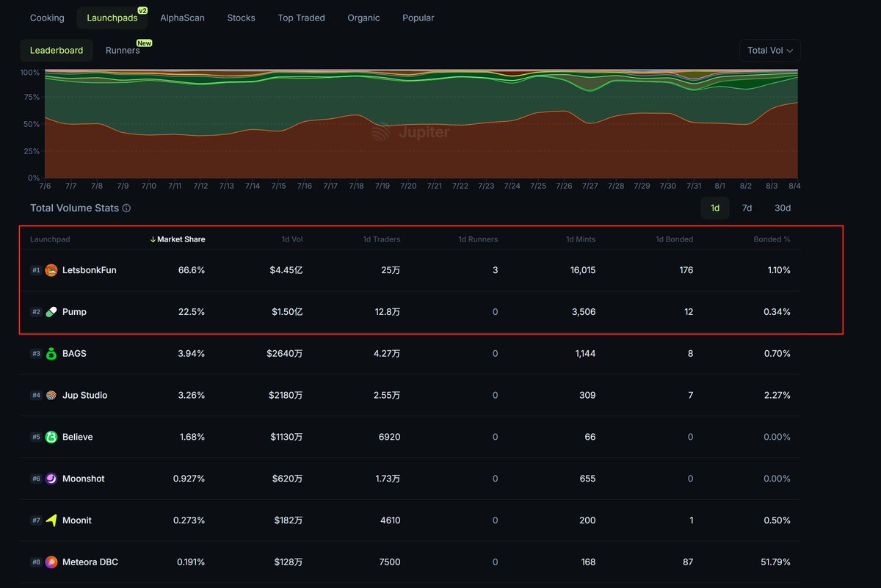881x588 pixels.
Task: Click the #8 rank badge
Action: pos(36,562)
